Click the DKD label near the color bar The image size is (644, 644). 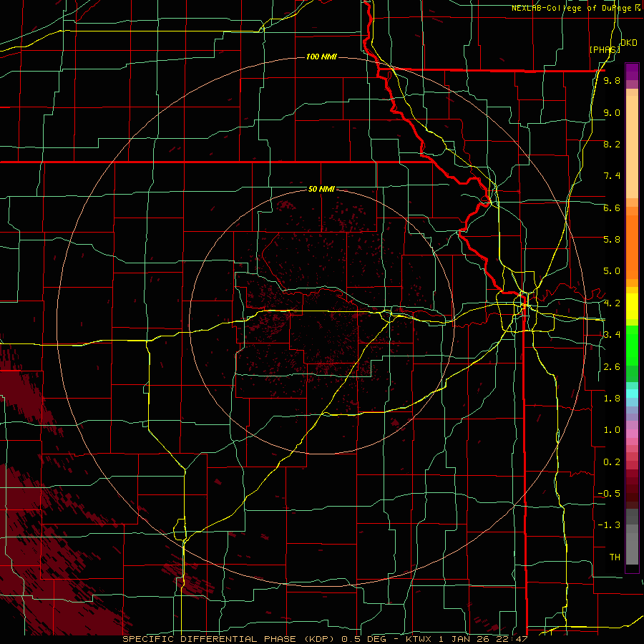[629, 43]
